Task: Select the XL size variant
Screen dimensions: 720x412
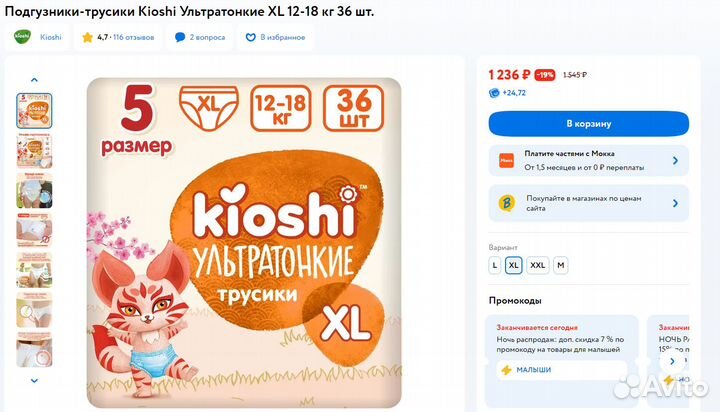Action: (514, 265)
